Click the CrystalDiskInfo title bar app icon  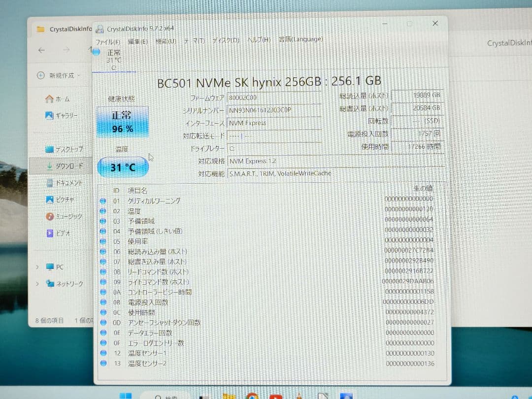point(100,28)
